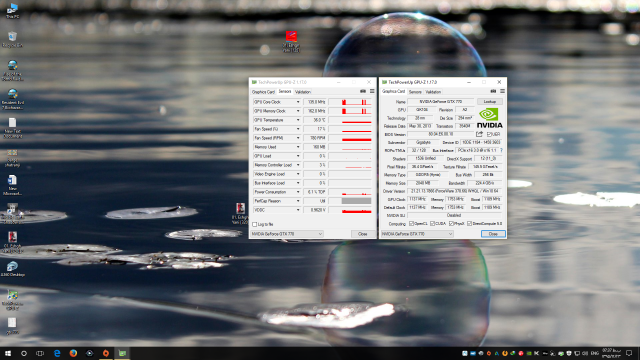Switch to Validation tab in Sensors window

(x=303, y=92)
